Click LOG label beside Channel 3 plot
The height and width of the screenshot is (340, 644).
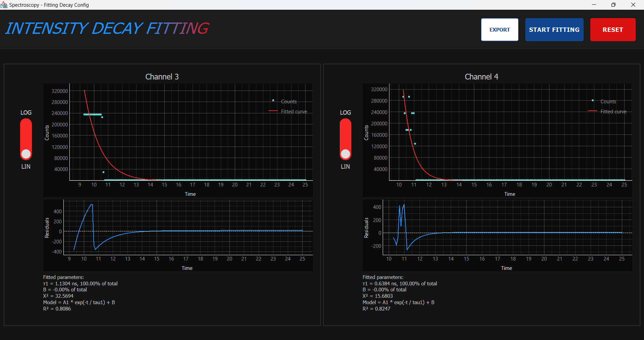click(x=26, y=112)
